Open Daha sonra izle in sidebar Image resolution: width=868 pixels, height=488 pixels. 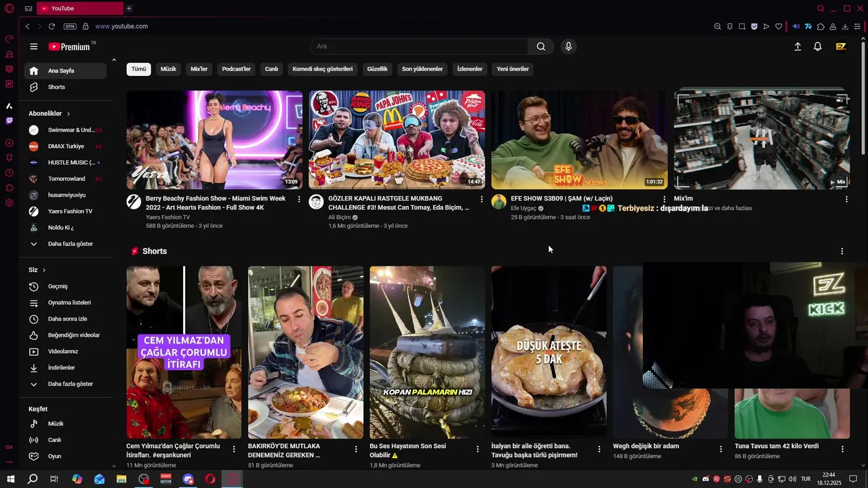click(x=65, y=319)
